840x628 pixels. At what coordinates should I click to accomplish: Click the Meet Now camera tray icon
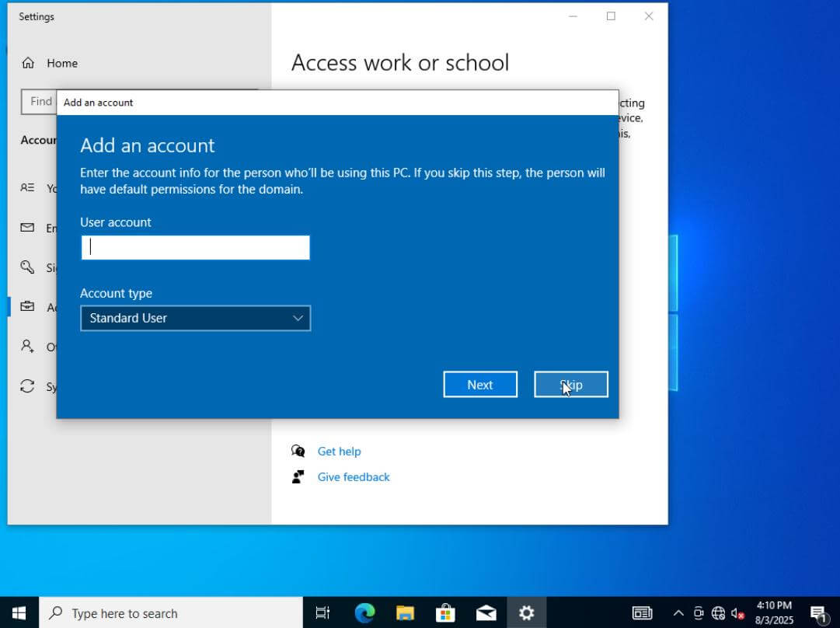tap(699, 613)
